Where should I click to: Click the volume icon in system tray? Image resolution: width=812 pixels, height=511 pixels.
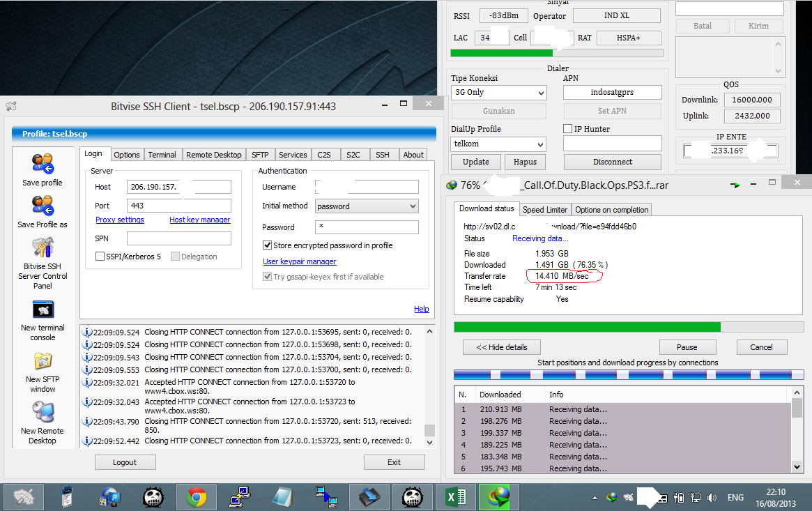pos(712,498)
